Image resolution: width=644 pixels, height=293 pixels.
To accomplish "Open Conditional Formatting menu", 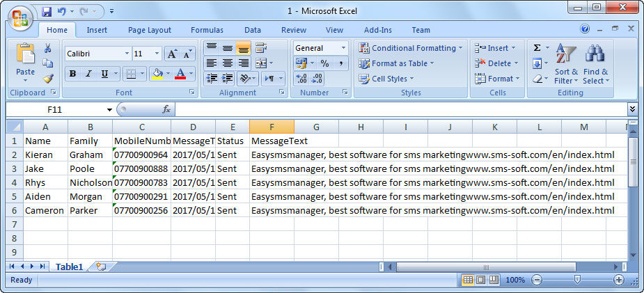I will (410, 48).
